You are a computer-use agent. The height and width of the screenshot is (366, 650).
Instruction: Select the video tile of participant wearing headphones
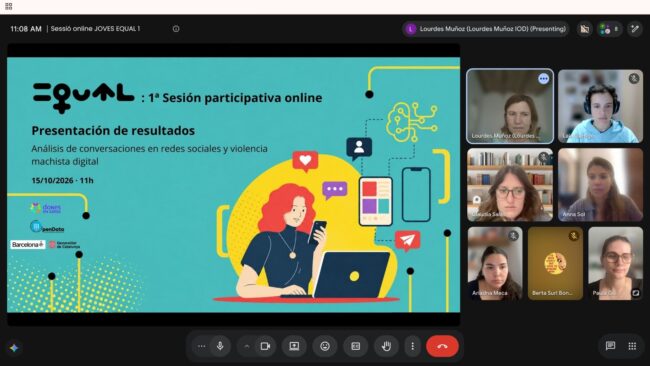pos(600,106)
